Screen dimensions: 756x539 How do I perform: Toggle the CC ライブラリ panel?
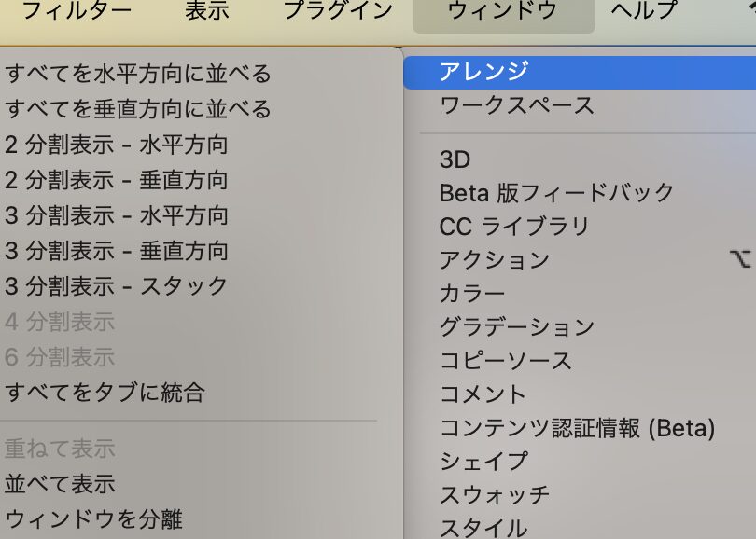point(514,227)
